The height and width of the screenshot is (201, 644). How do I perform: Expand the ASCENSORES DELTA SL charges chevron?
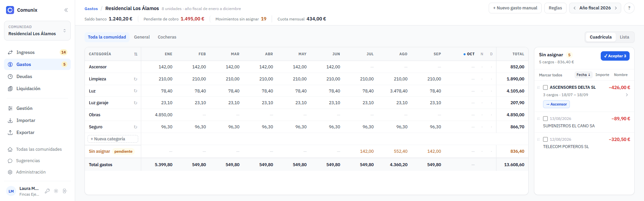point(627,95)
